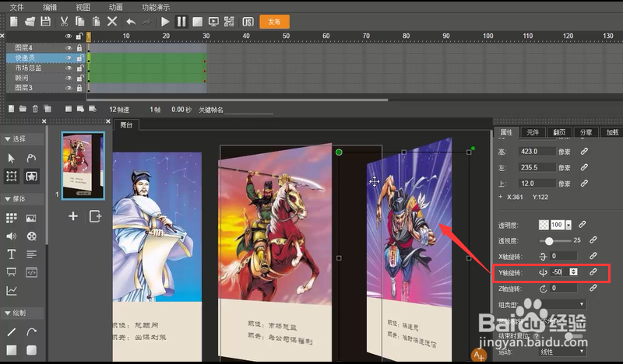Unlock the 图层4 layer
Viewport: 623px width, 364px height.
click(79, 47)
